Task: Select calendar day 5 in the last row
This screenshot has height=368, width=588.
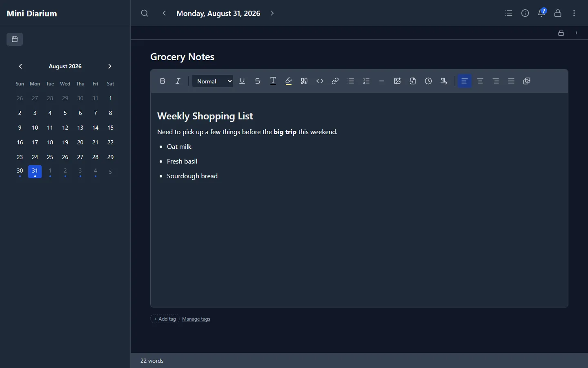Action: point(111,172)
